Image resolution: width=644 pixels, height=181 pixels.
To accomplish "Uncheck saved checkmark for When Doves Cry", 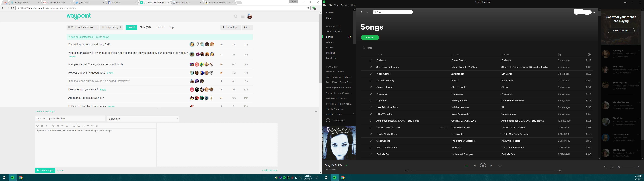I will 371,80.
